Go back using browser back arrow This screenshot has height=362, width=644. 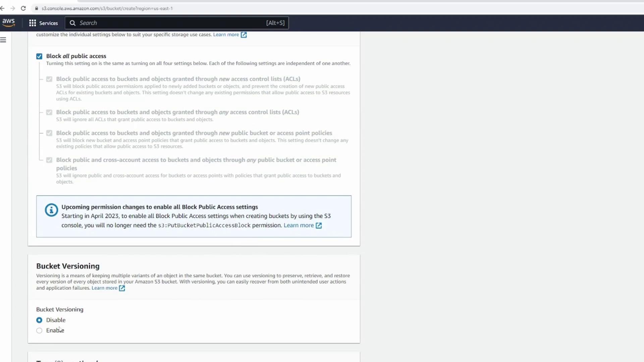3,8
